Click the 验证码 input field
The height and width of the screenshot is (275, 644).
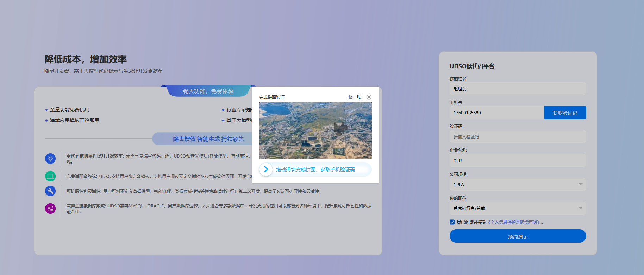(x=518, y=136)
